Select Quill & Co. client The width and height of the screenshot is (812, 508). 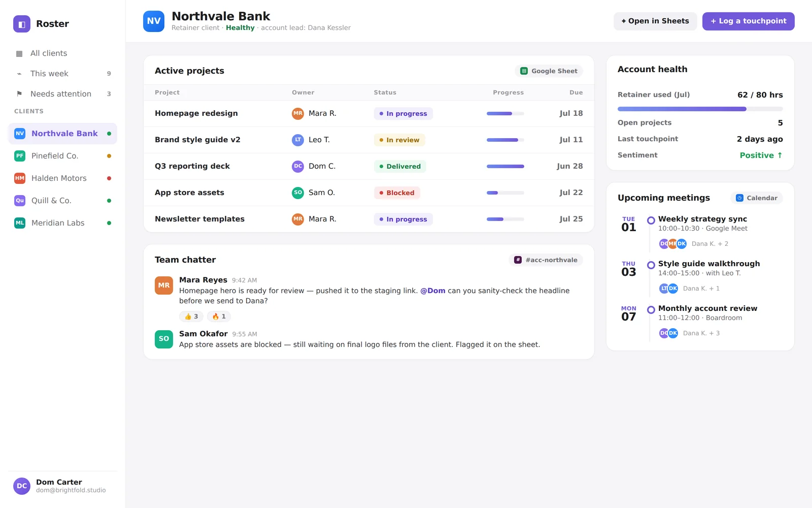pyautogui.click(x=62, y=201)
